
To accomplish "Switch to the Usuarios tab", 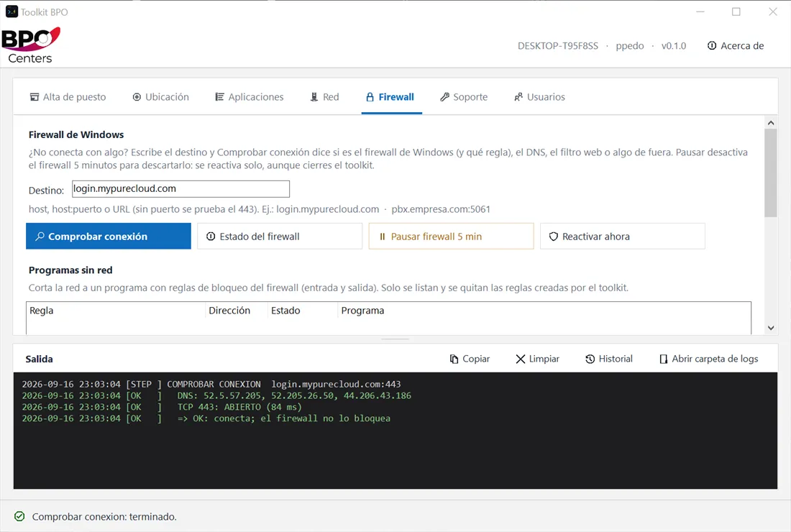I will click(539, 97).
